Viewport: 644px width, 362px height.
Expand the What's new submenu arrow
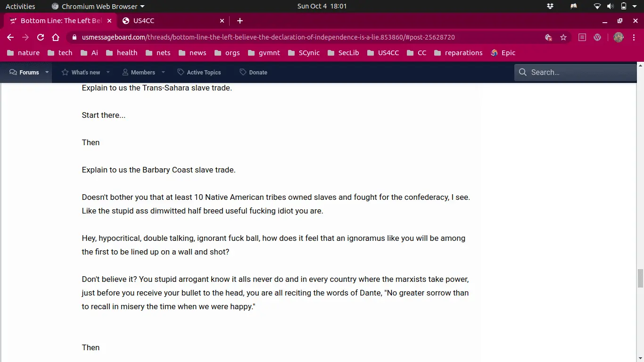tap(108, 72)
